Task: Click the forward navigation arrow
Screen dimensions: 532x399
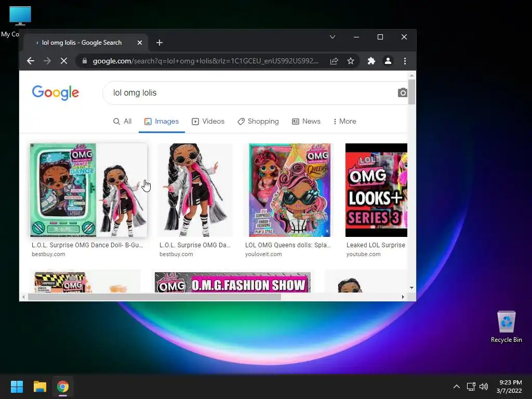Action: 47,61
